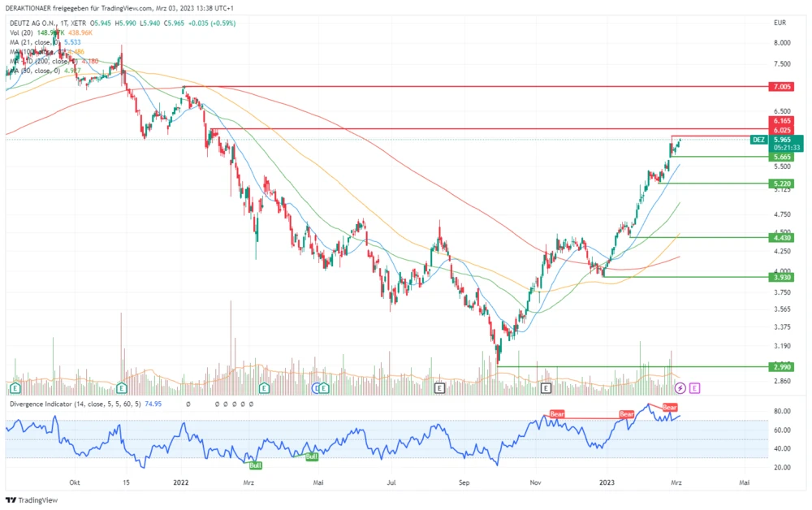This screenshot has height=510, width=812.
Task: Click the Divergence Indicator value 74.95
Action: tap(153, 404)
